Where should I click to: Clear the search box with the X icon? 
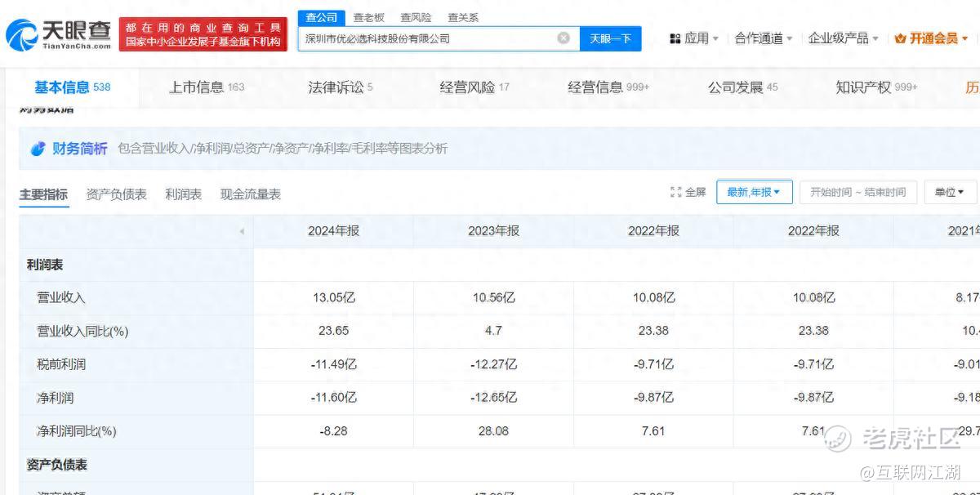[x=563, y=38]
